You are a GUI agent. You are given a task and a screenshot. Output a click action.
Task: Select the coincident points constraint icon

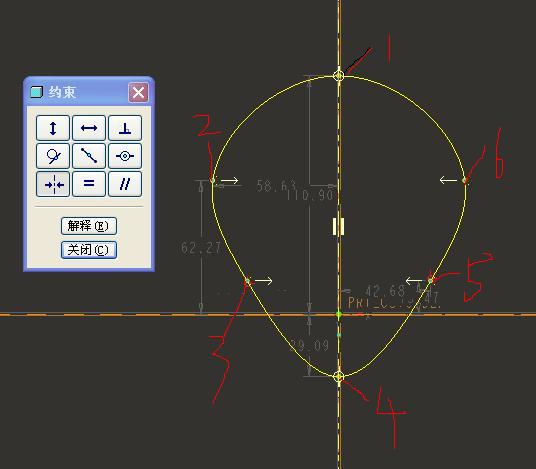click(125, 156)
